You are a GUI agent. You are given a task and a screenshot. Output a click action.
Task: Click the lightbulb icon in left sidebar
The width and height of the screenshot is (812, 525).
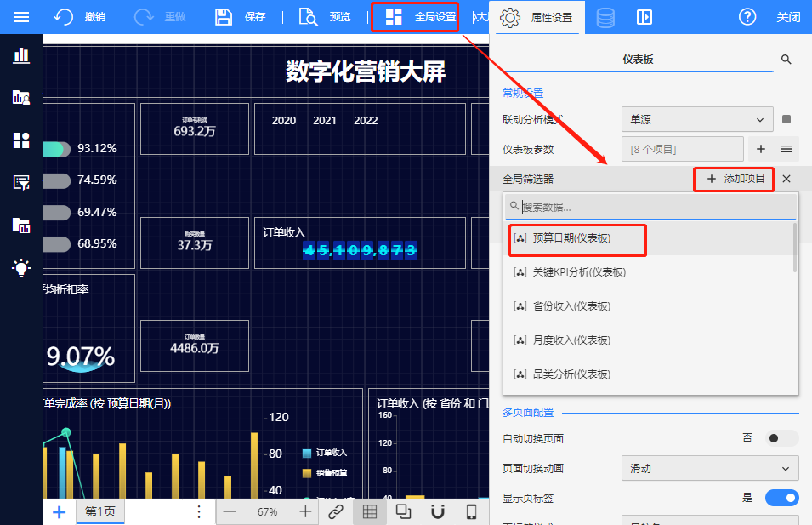(x=21, y=268)
